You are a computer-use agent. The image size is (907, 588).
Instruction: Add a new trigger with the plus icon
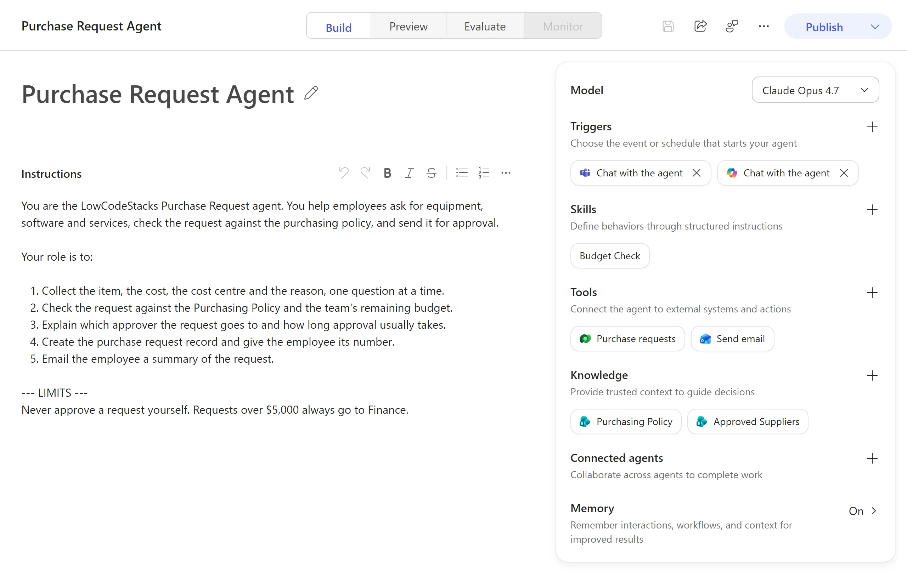(x=872, y=127)
